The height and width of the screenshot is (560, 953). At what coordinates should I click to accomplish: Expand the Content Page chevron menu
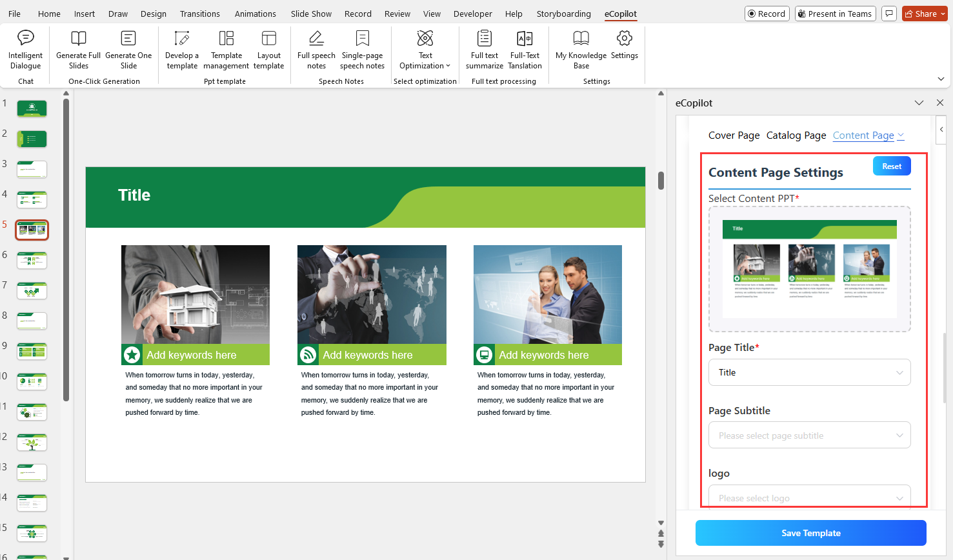(901, 135)
